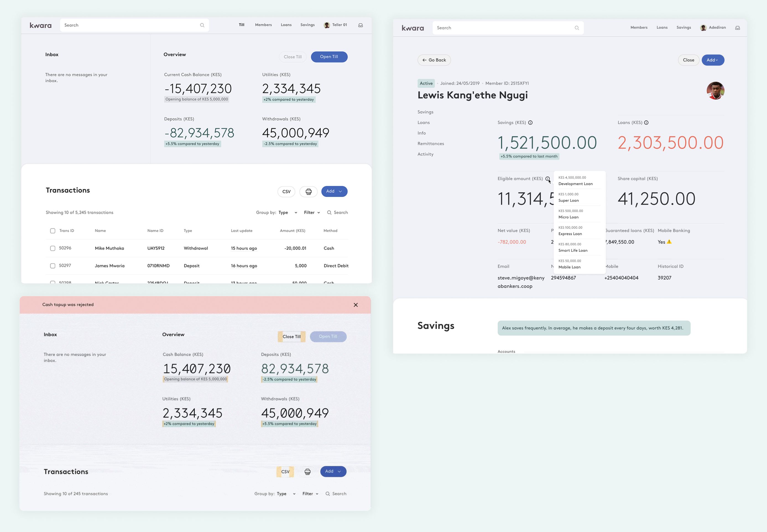Click the printer icon in top Transactions panel
767x532 pixels.
click(308, 192)
